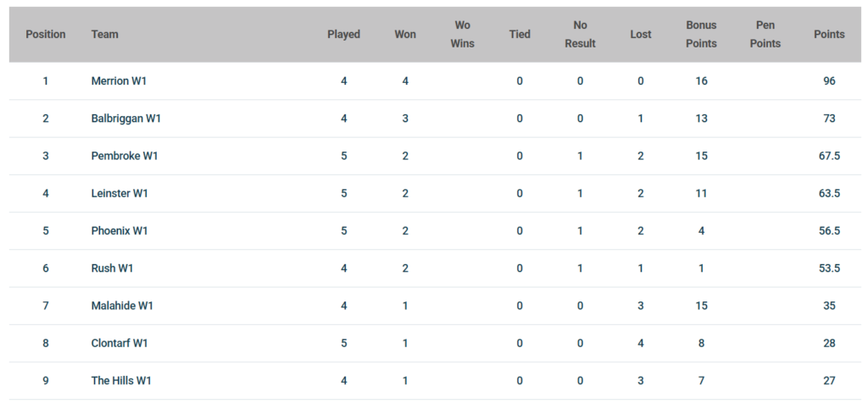This screenshot has height=409, width=868.
Task: Open the Merrion W1 team link
Action: [119, 81]
